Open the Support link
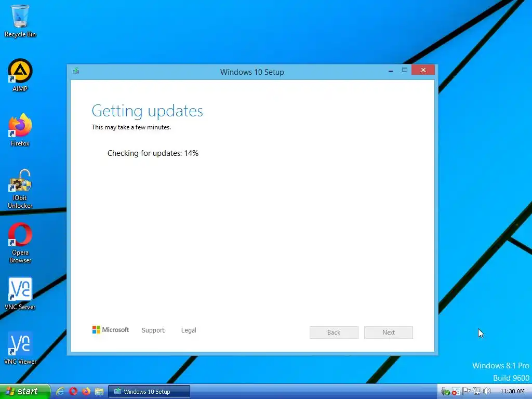 [x=153, y=330]
